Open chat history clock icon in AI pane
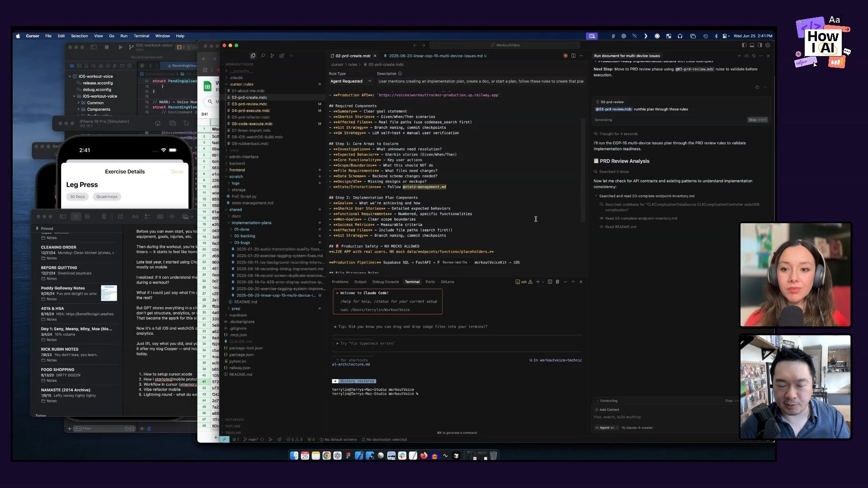Screen dimensions: 868x488 [x=754, y=56]
